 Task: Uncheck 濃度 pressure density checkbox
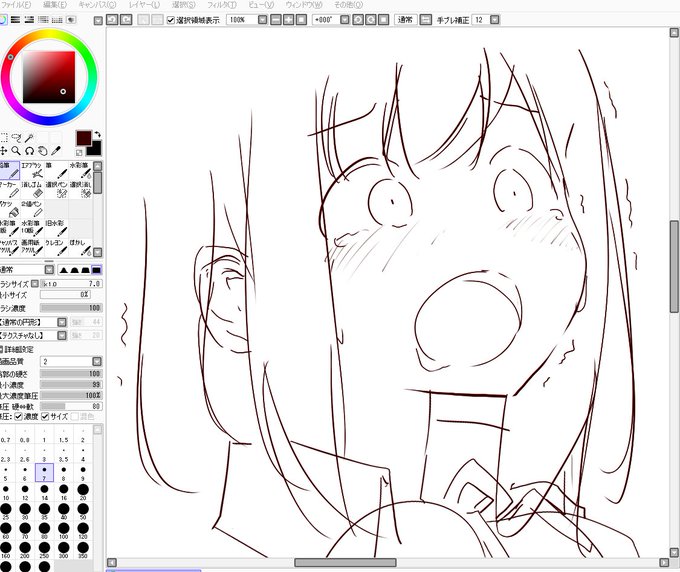[x=18, y=417]
